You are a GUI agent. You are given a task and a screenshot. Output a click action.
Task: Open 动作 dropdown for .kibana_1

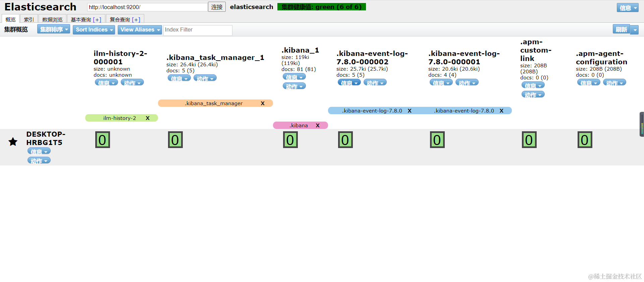[294, 86]
